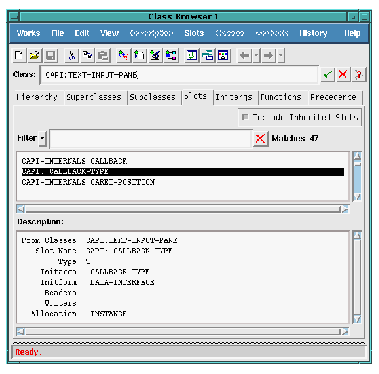Click Description pane horizontal scroll left arrow

(x=21, y=331)
